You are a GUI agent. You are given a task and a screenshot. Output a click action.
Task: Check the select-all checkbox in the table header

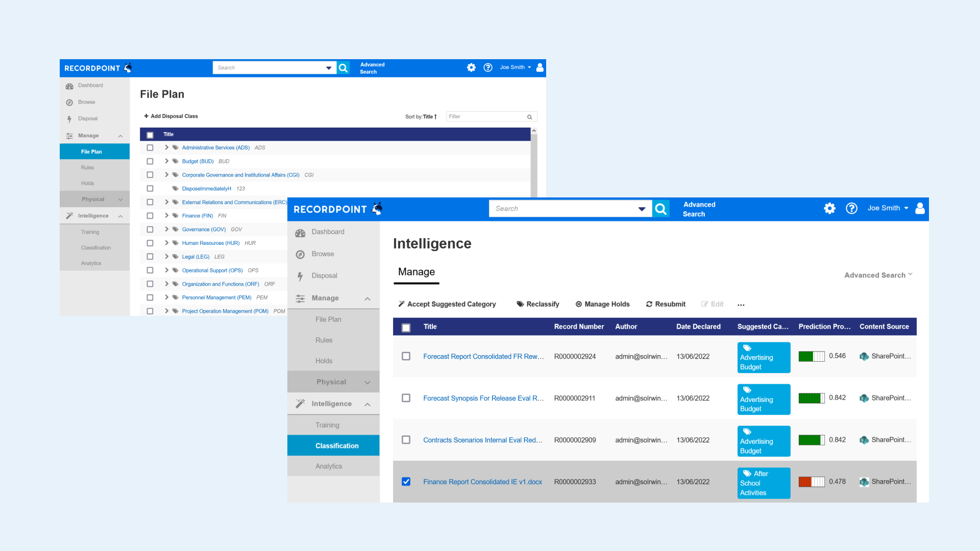tap(406, 328)
